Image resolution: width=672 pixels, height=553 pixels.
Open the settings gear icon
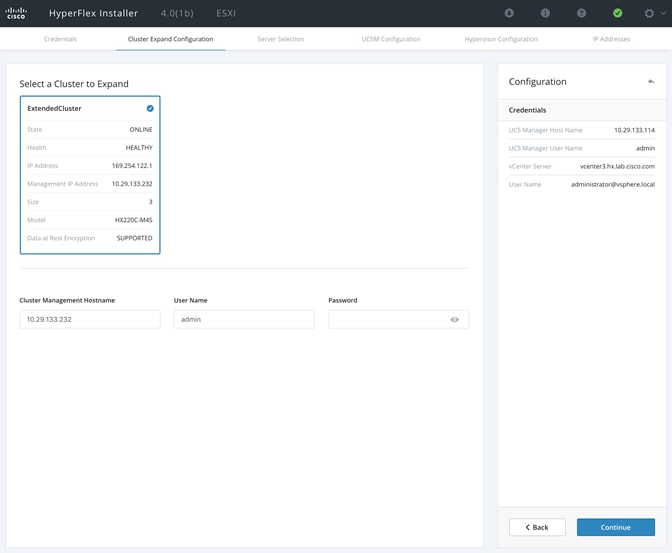click(x=649, y=13)
